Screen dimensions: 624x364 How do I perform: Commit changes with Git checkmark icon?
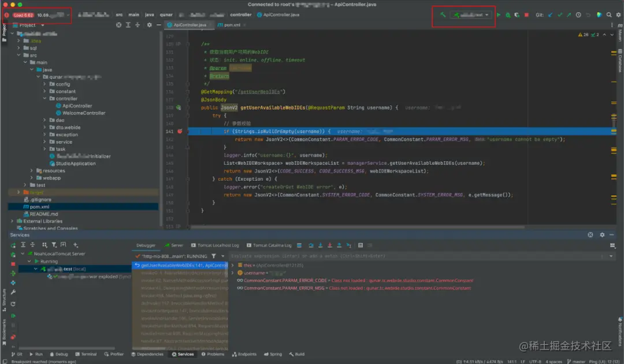560,14
